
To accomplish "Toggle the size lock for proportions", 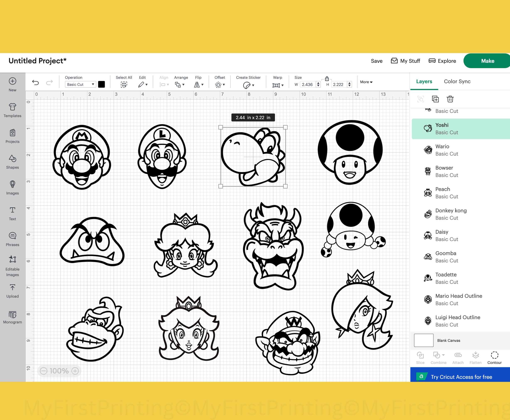I will point(327,79).
